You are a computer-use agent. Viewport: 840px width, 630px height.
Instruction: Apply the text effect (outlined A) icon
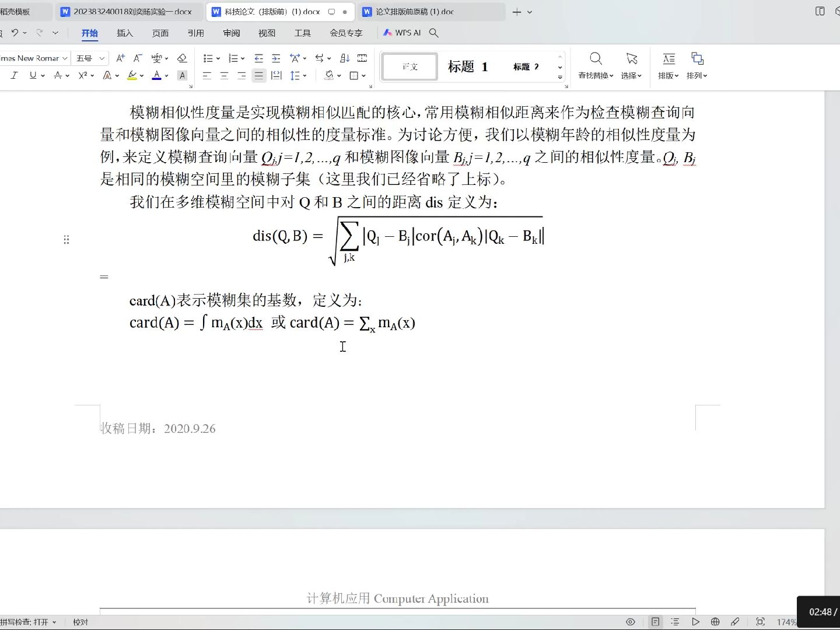107,75
